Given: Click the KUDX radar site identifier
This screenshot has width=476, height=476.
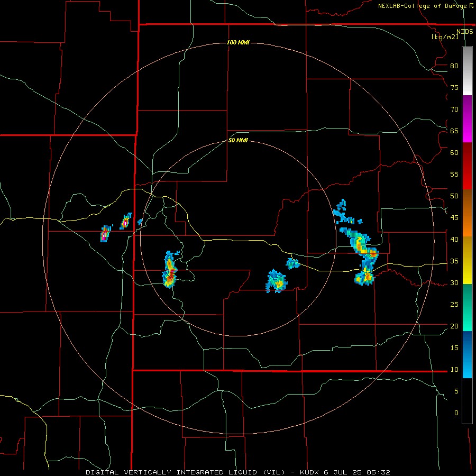Looking at the screenshot, I should click(x=309, y=472).
